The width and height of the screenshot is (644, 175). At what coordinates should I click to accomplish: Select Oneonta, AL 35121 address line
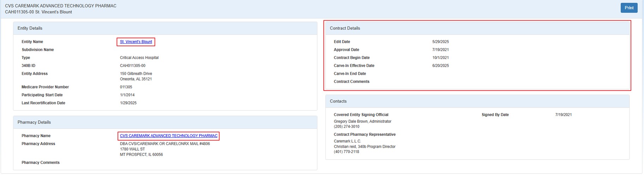[136, 79]
